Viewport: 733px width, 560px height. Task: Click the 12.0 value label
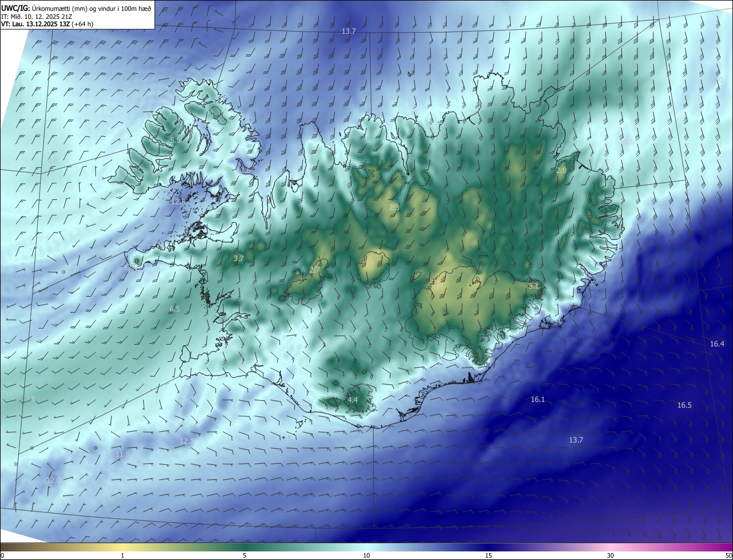pyautogui.click(x=53, y=480)
